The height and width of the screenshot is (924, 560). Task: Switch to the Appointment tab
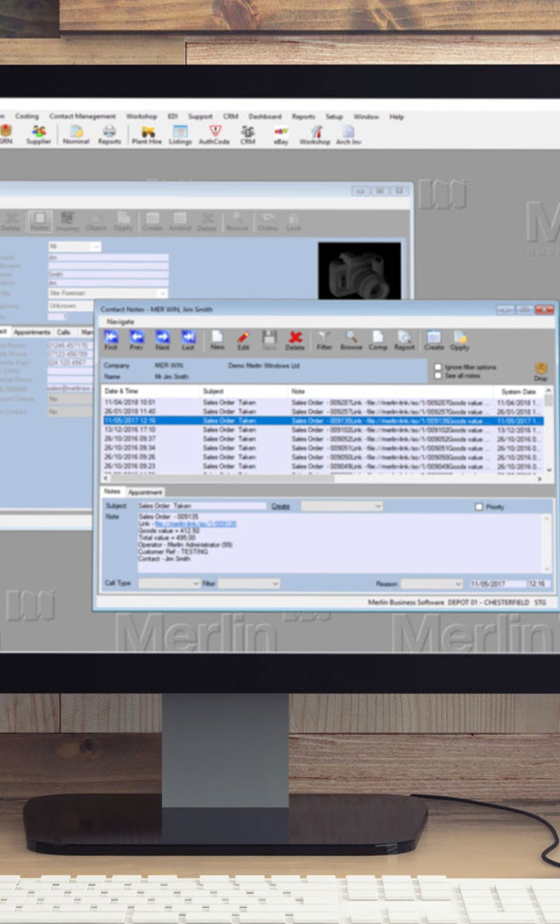coord(145,492)
